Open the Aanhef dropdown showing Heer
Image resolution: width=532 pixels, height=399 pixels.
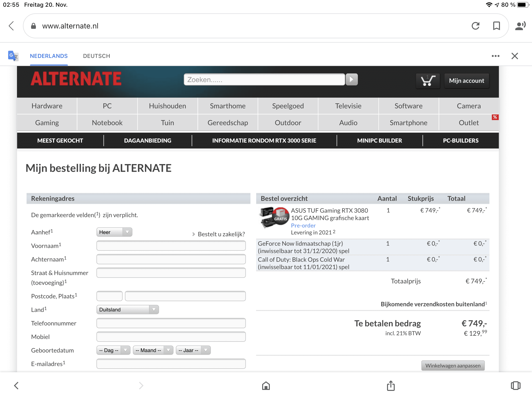click(114, 232)
